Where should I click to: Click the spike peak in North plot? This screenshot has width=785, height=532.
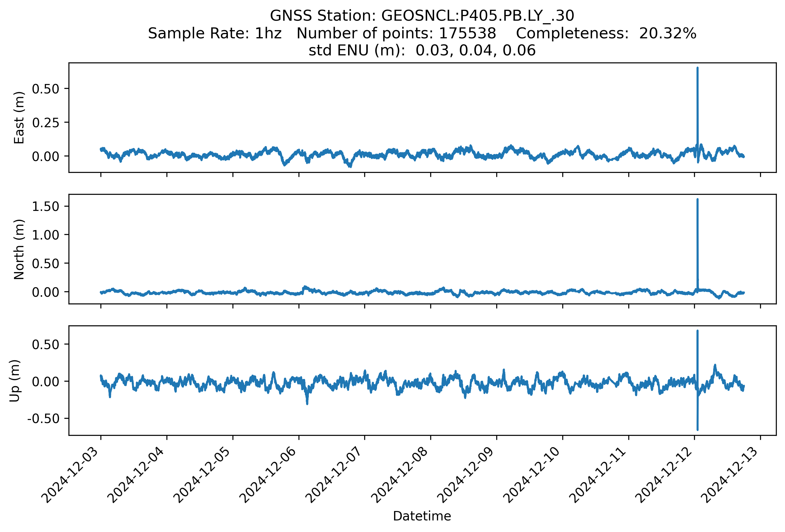697,200
